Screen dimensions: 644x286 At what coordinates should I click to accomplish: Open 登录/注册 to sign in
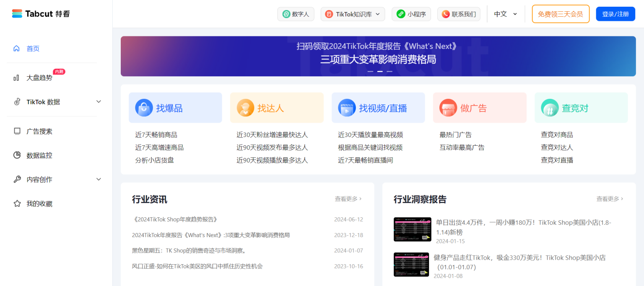click(x=615, y=14)
